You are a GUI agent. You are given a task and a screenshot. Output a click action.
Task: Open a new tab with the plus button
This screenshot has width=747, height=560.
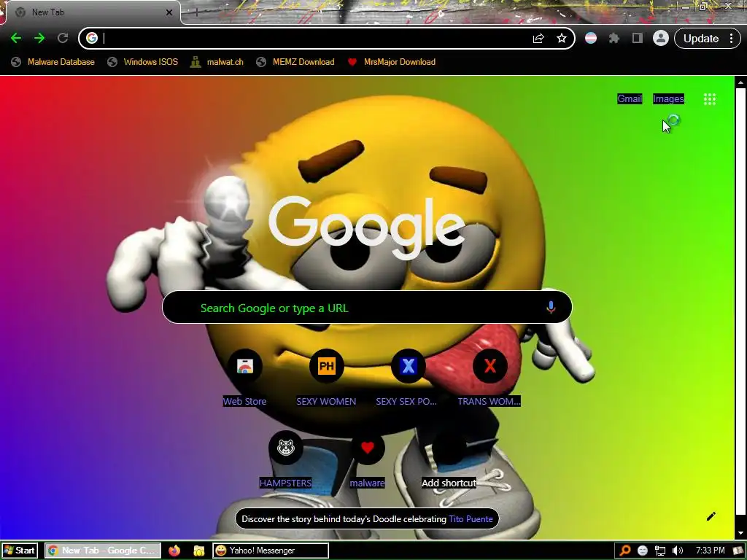click(196, 12)
